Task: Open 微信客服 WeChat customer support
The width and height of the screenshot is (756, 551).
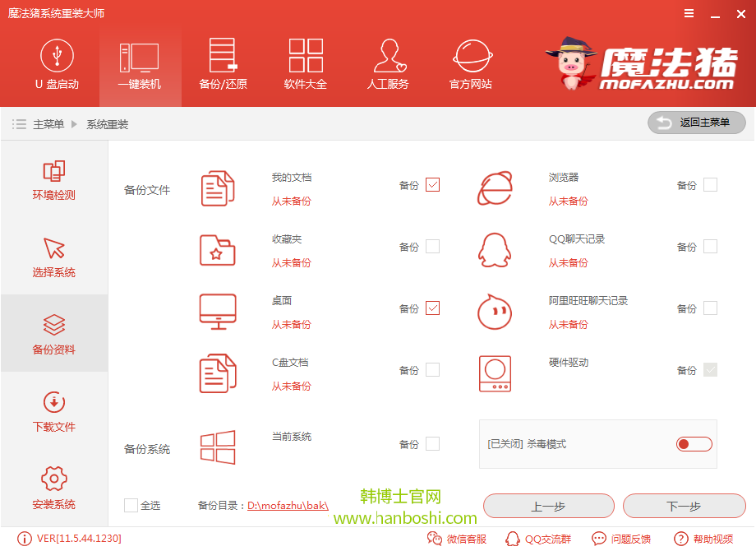Action: [x=460, y=539]
